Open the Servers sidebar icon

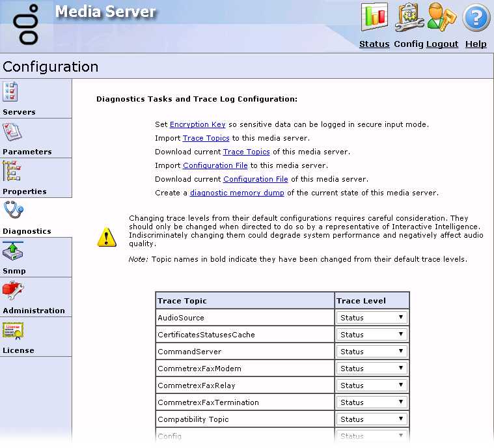tap(11, 92)
